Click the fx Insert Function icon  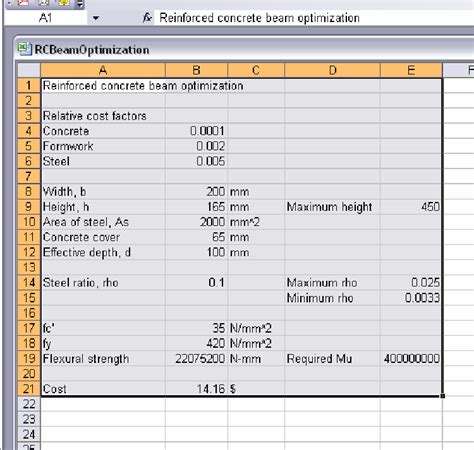point(147,18)
